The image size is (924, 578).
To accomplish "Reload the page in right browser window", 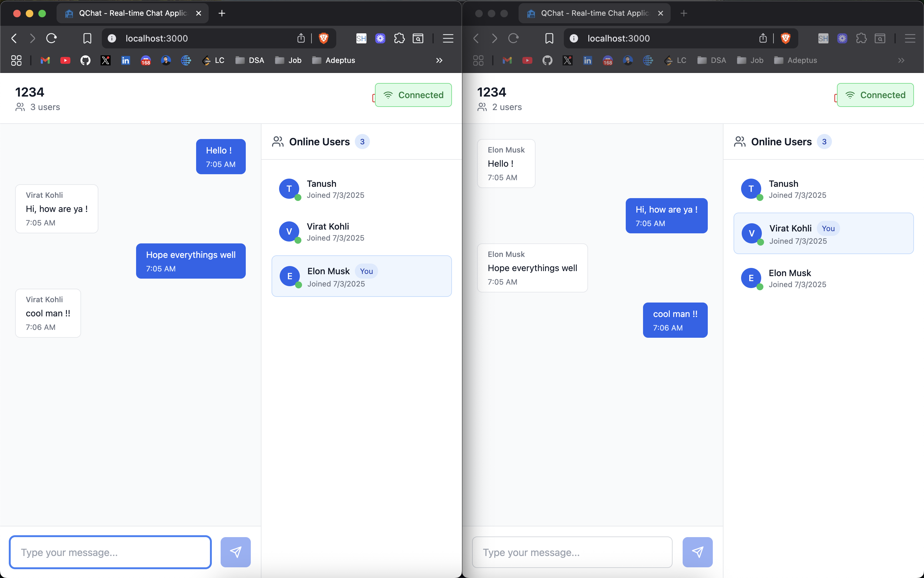I will [513, 38].
